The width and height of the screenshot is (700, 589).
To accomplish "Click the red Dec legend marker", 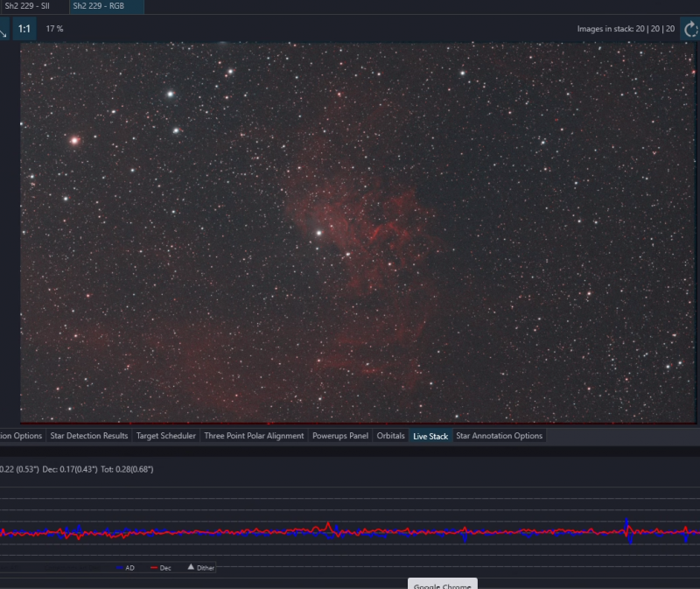I will [x=154, y=568].
